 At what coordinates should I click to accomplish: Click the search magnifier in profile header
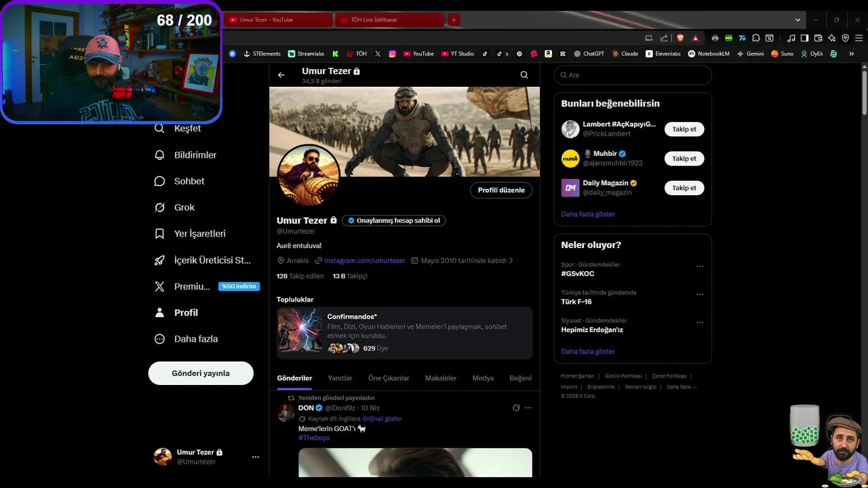[x=524, y=75]
